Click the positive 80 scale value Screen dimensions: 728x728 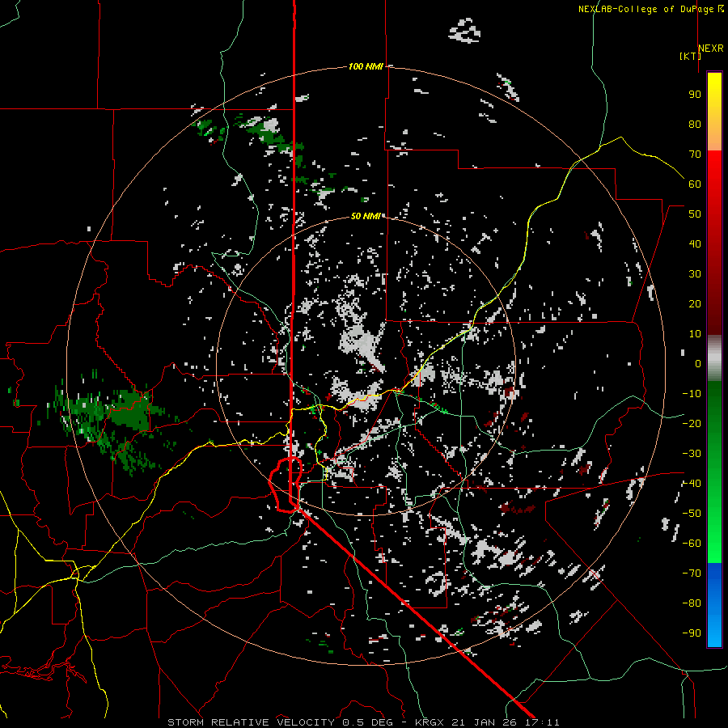695,124
